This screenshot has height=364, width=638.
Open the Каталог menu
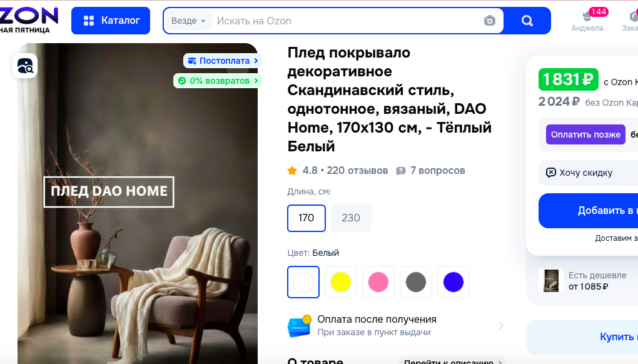(111, 21)
